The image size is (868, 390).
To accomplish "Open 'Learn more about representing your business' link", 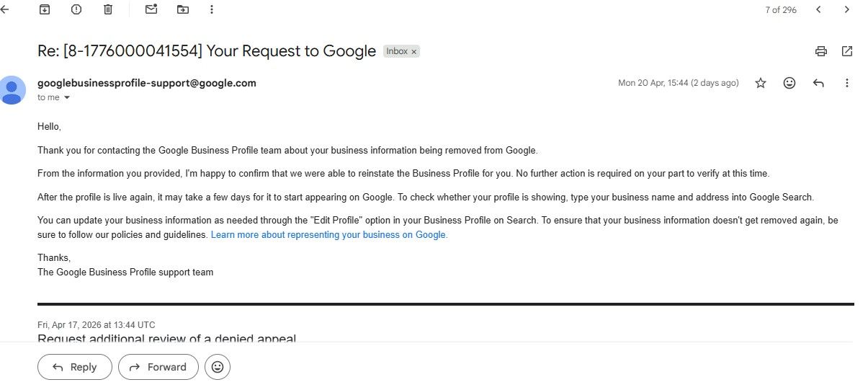I will tap(329, 235).
